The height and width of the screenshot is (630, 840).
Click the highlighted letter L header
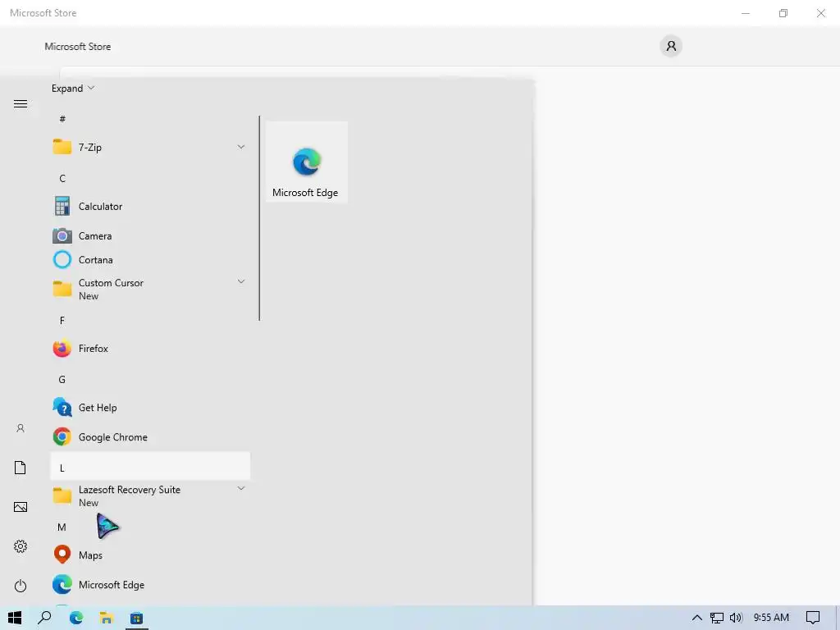[x=150, y=467]
